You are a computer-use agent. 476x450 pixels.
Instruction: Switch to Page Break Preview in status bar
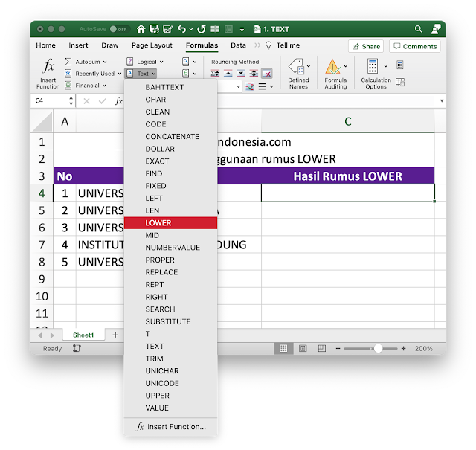pyautogui.click(x=322, y=348)
